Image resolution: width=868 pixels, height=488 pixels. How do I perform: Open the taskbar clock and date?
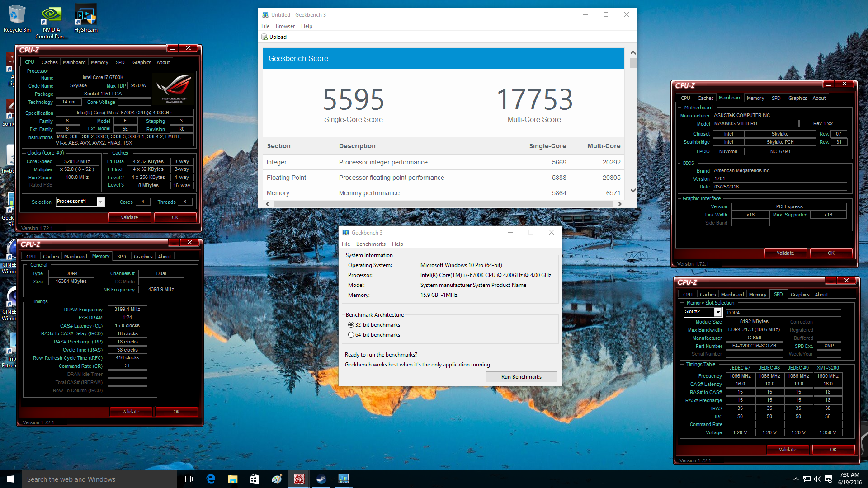click(x=849, y=479)
